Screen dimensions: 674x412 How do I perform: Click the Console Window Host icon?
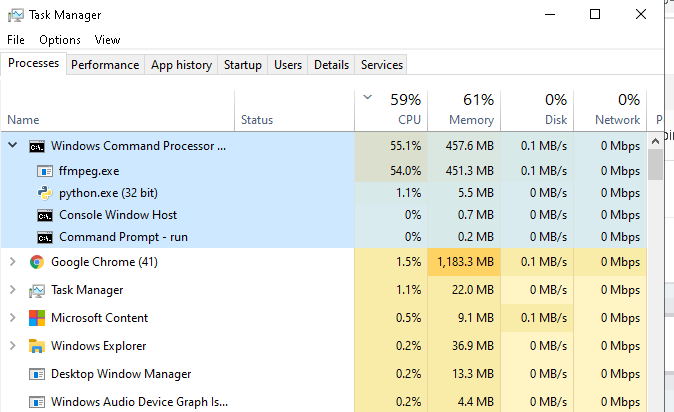coord(45,215)
